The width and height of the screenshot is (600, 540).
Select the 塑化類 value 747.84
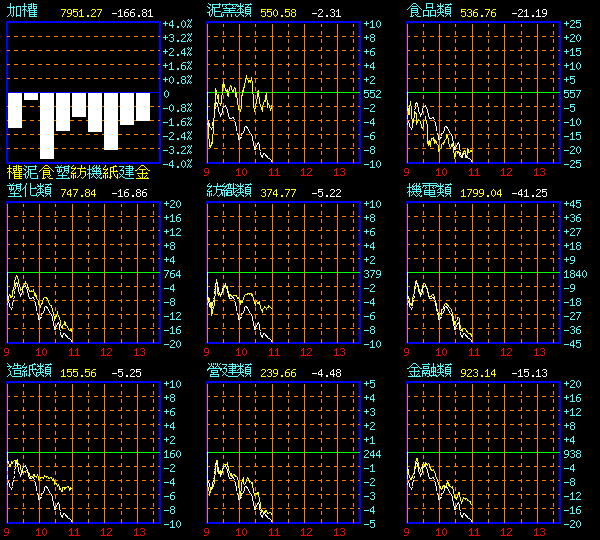pos(78,193)
